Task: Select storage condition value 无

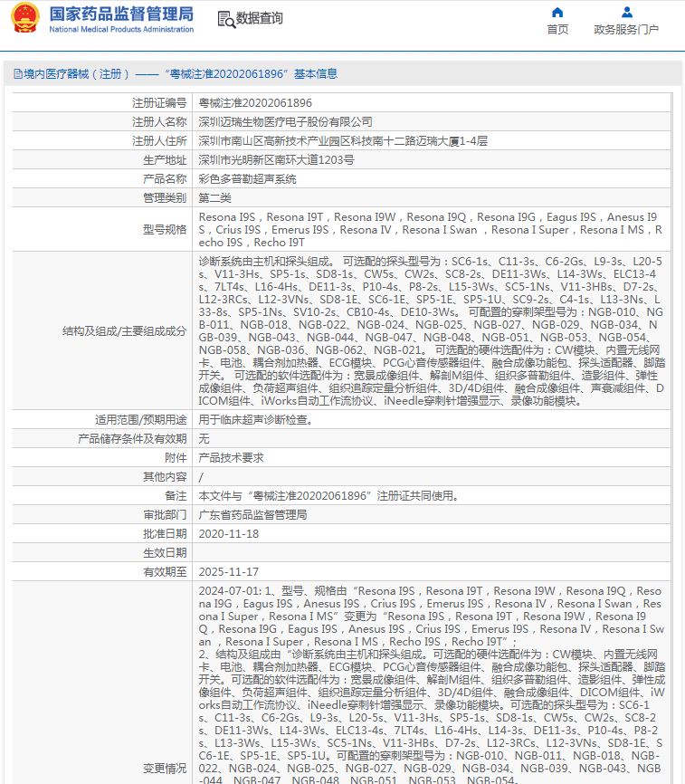Action: 204,439
